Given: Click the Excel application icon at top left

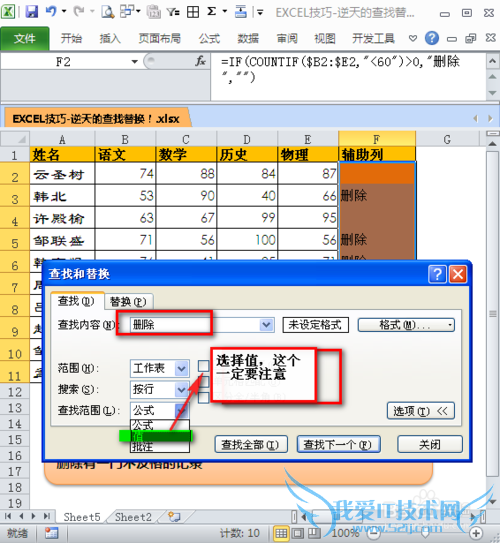Looking at the screenshot, I should pyautogui.click(x=8, y=12).
